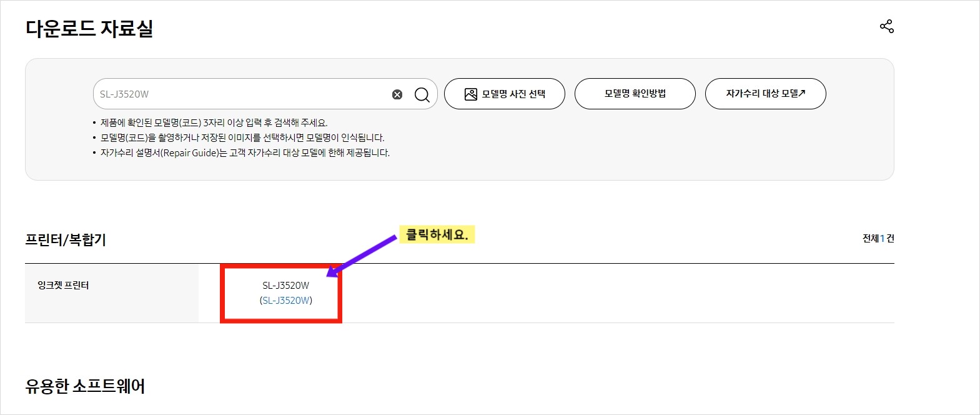
Task: Click the 다운로드 자료실 page title
Action: (x=89, y=28)
